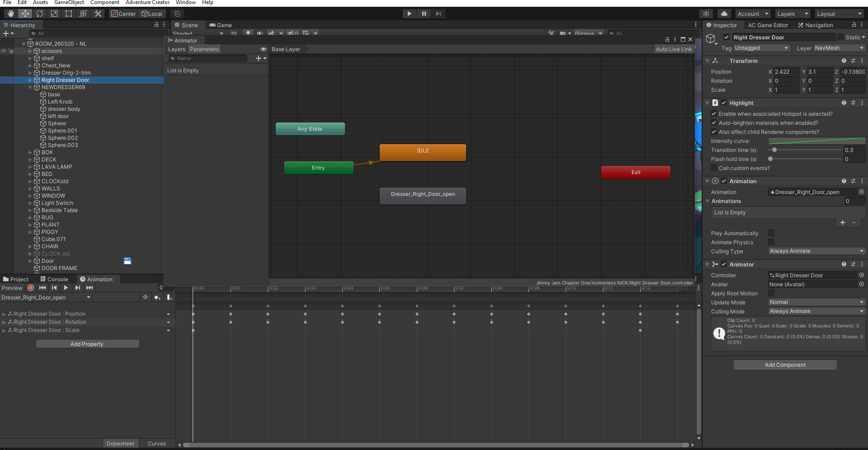Open the Layer dropdown showing NavMesh
This screenshot has height=450, width=868.
(x=840, y=48)
